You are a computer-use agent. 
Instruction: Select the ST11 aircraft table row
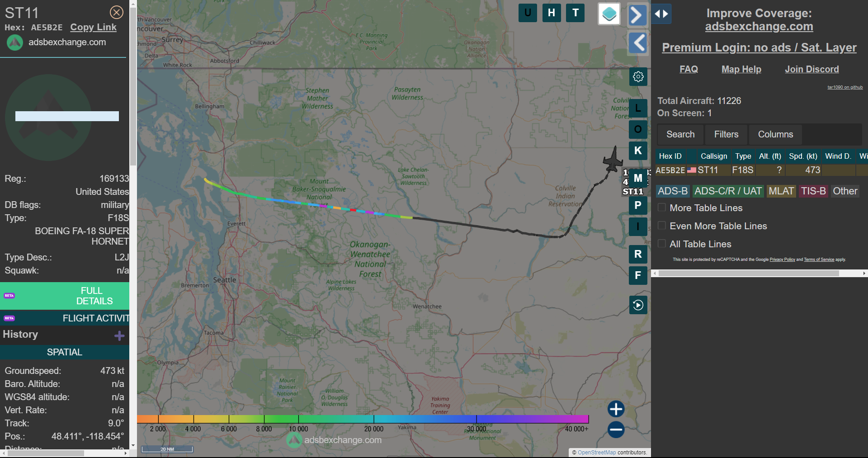(x=761, y=170)
